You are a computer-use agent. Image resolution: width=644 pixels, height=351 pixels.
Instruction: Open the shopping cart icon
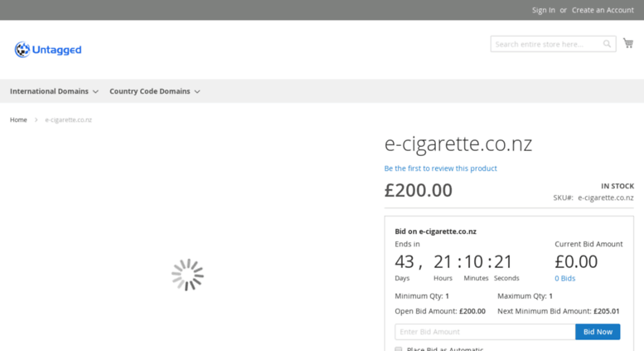coord(628,43)
